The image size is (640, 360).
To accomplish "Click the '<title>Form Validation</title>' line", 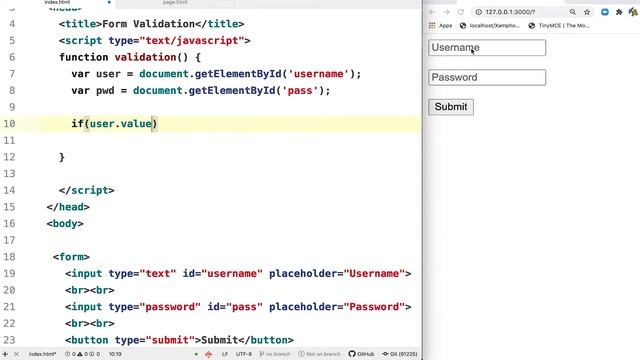I will 151,24.
